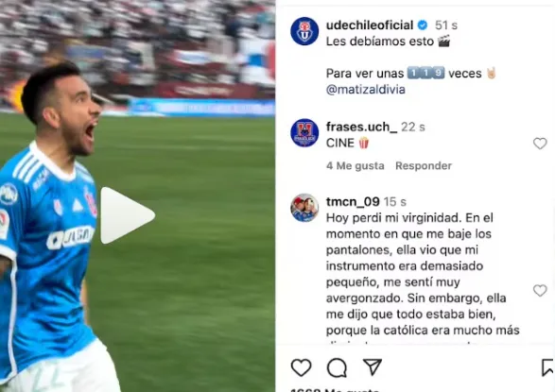This screenshot has width=555, height=392.
Task: Click the blue verified badge
Action: [423, 26]
